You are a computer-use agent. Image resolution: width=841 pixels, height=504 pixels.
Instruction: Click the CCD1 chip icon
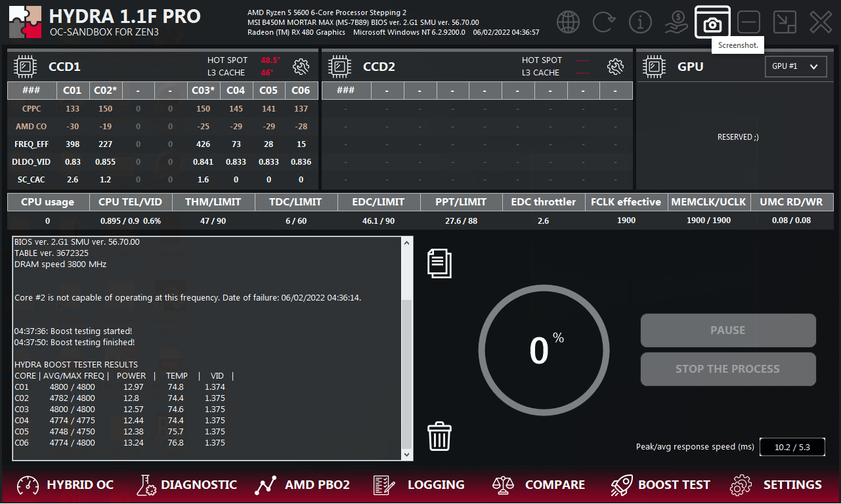point(25,66)
